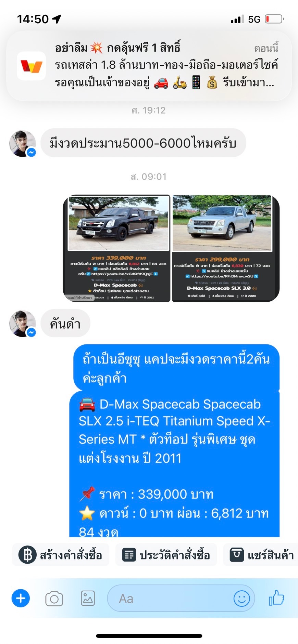The width and height of the screenshot is (298, 644).
Task: Tap the emoji smiley icon
Action: click(x=241, y=599)
